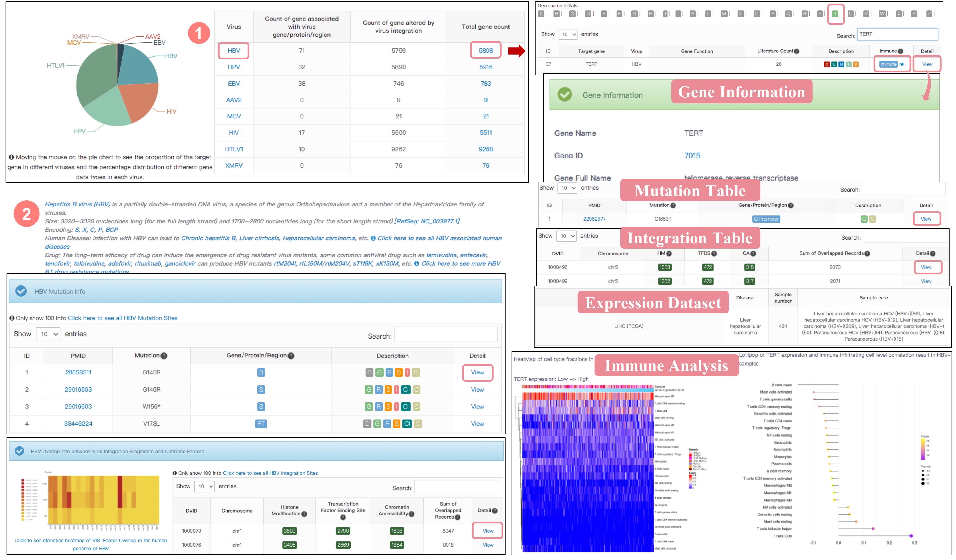956x560 pixels.
Task: Select gene initial letter T
Action: (835, 14)
